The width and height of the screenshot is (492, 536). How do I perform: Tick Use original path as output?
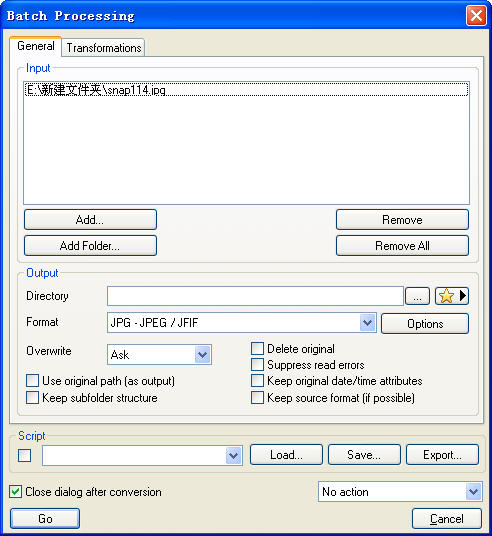point(32,380)
